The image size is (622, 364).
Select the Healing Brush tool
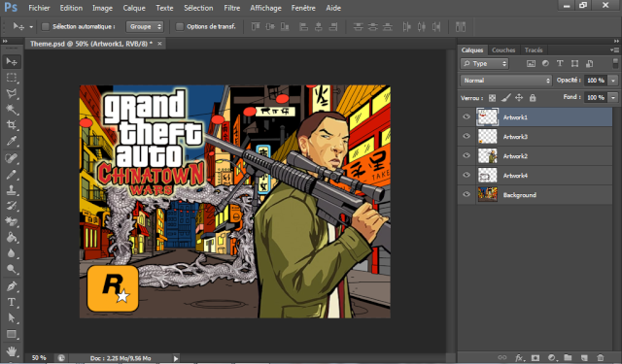pyautogui.click(x=12, y=158)
